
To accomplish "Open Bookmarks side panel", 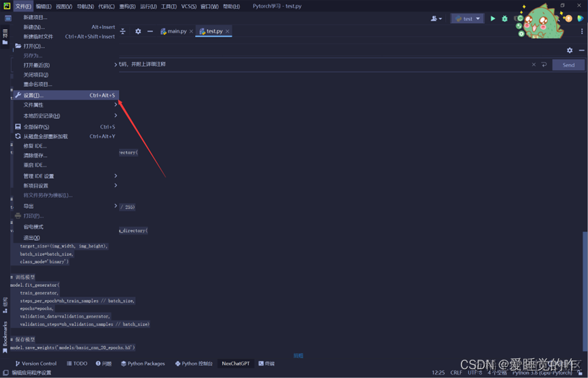I will [x=5, y=337].
